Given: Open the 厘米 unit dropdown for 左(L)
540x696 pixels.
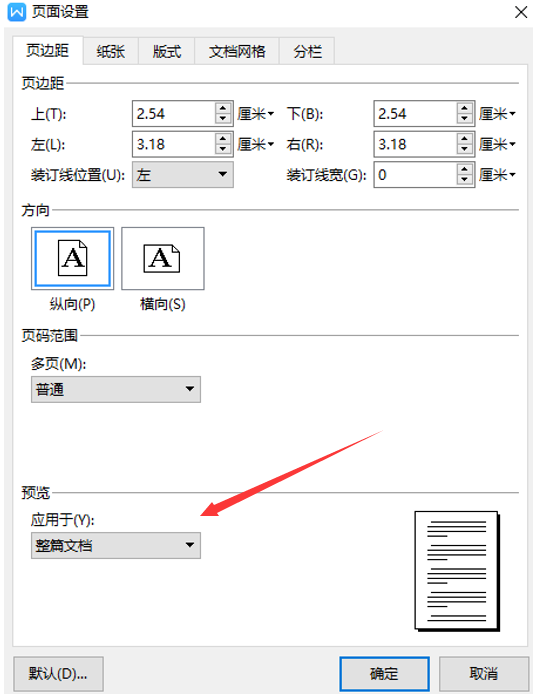Looking at the screenshot, I should [256, 144].
